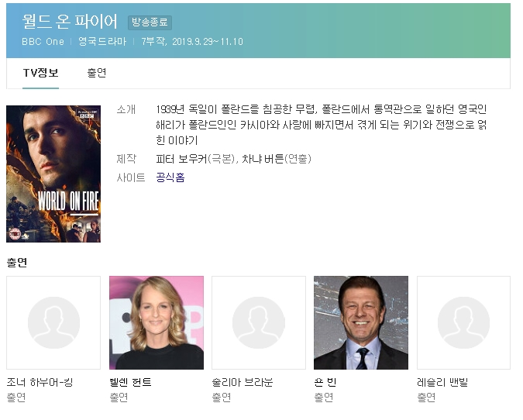
Task: Open 숀 빈's profile photo
Action: click(x=361, y=322)
